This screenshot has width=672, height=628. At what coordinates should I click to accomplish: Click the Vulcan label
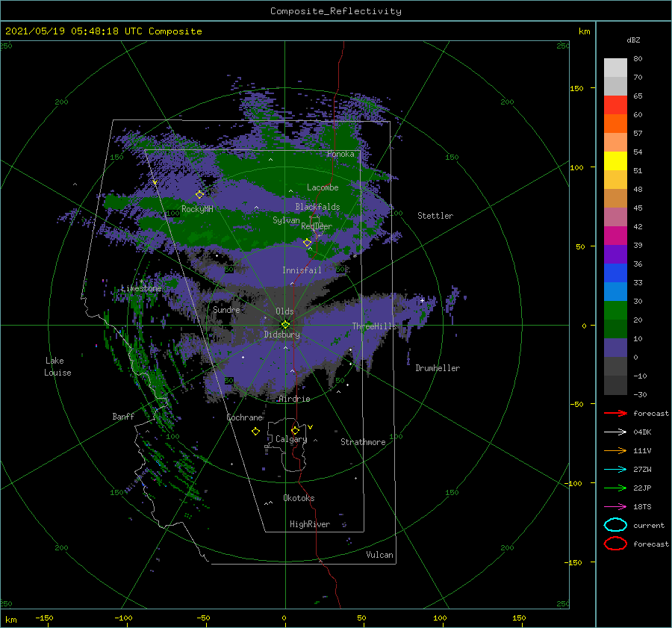pyautogui.click(x=380, y=555)
